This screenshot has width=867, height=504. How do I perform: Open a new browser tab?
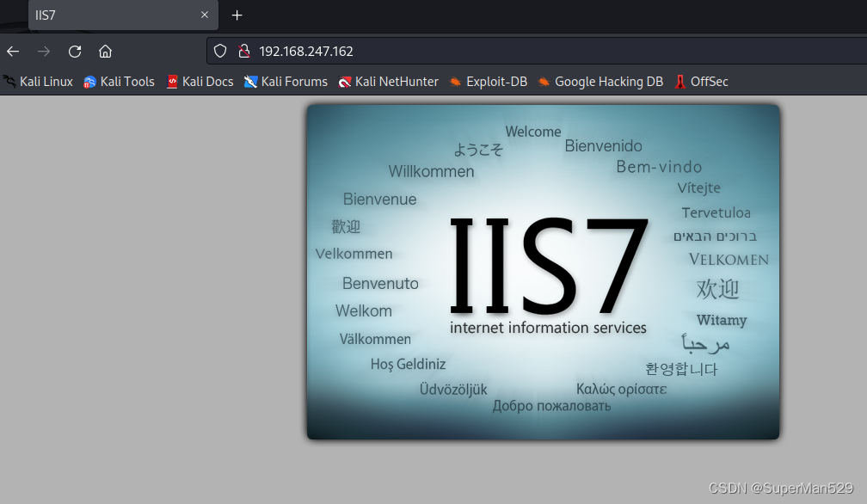237,15
